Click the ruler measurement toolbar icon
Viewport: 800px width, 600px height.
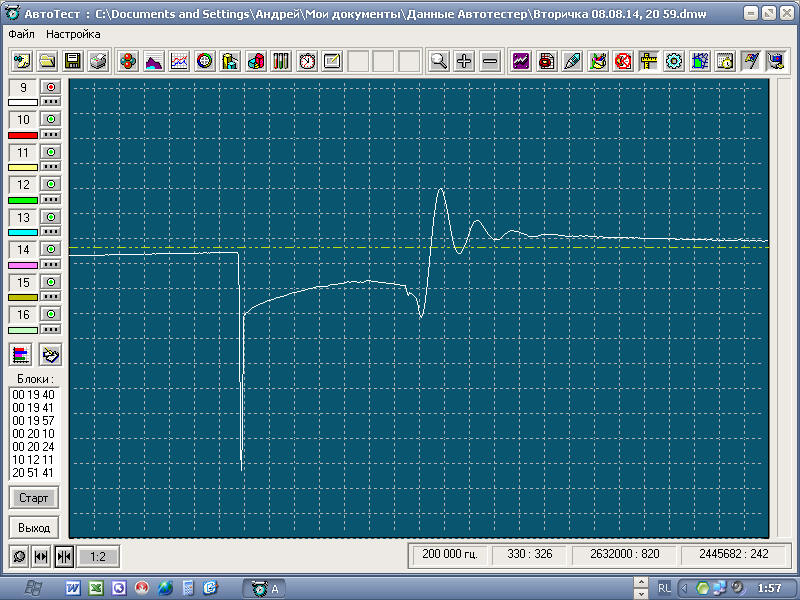point(648,61)
